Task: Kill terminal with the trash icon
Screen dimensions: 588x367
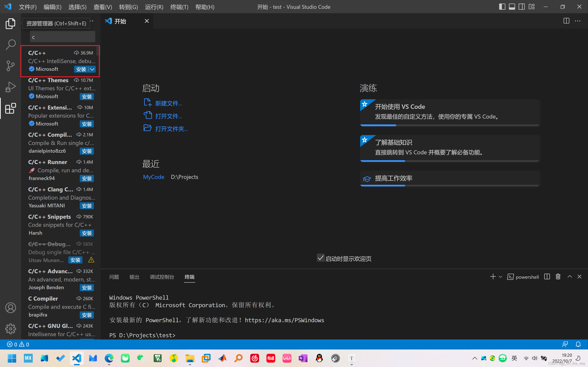Action: [x=558, y=277]
